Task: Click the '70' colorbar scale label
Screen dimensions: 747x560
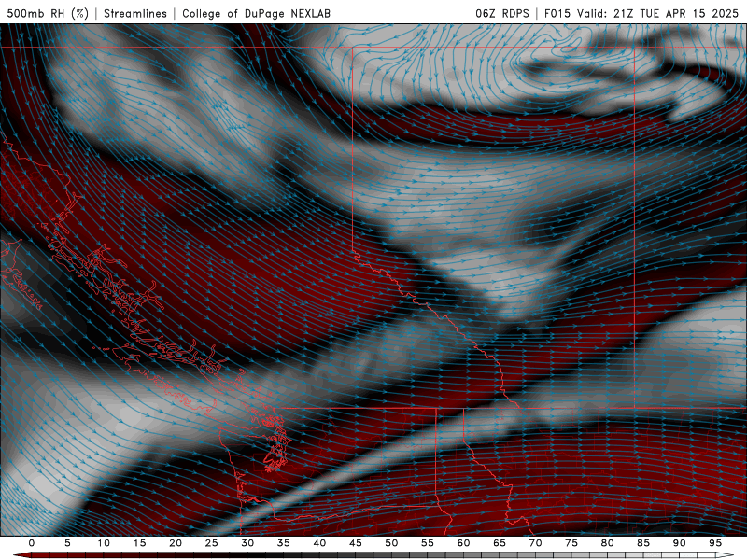Action: click(535, 543)
